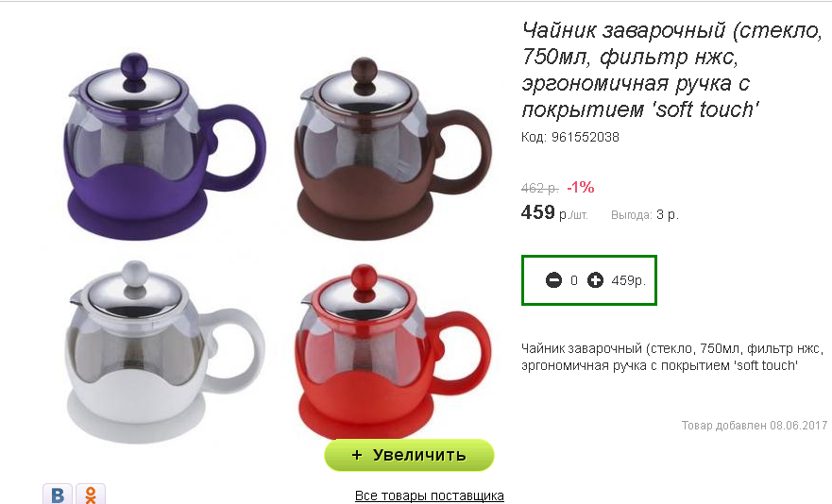Share via the Odnoklassniki orange icon
The image size is (832, 504).
pos(91,494)
